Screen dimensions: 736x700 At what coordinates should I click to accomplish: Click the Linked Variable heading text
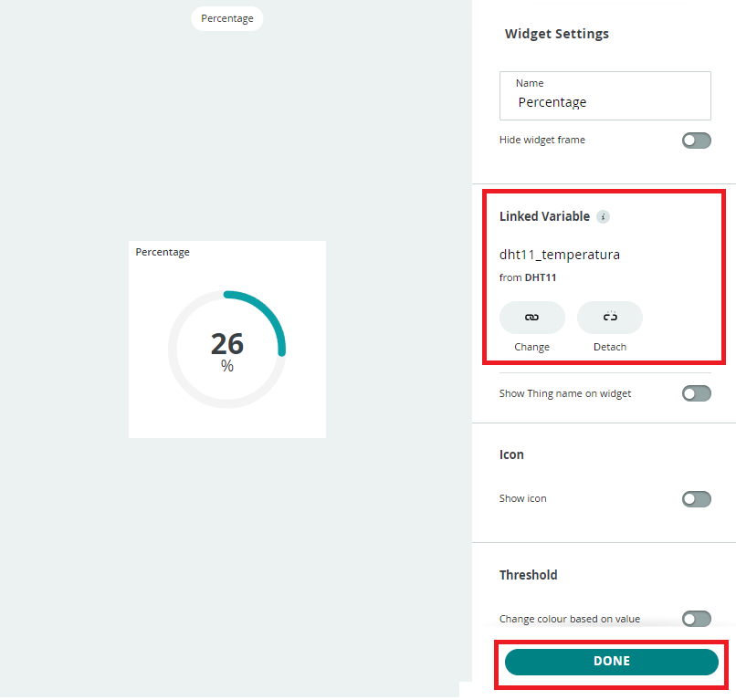pyautogui.click(x=544, y=216)
